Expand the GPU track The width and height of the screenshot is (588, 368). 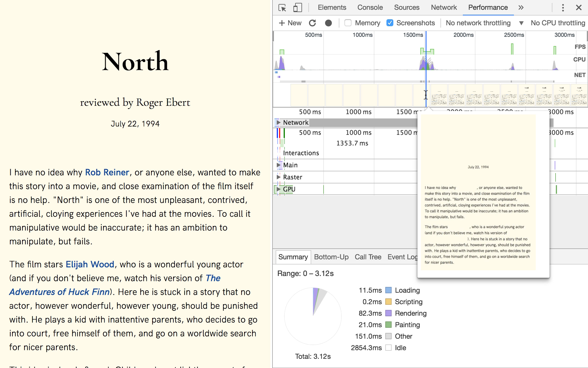pos(278,189)
